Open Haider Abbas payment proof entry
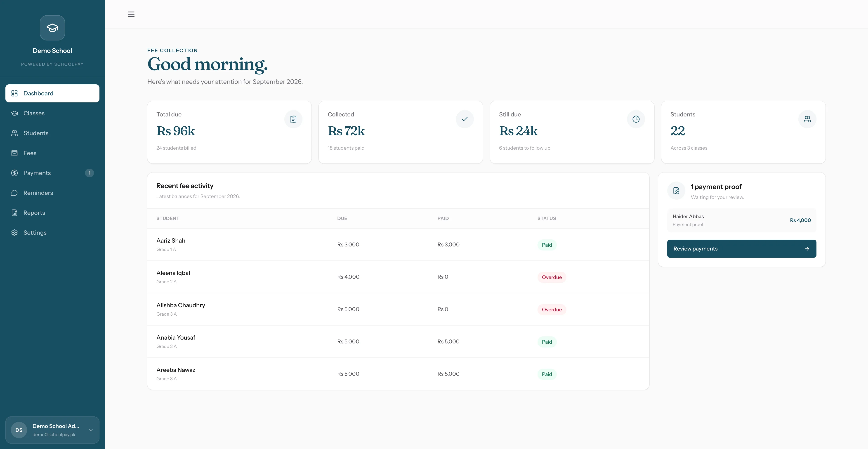Viewport: 868px width, 449px height. click(742, 220)
